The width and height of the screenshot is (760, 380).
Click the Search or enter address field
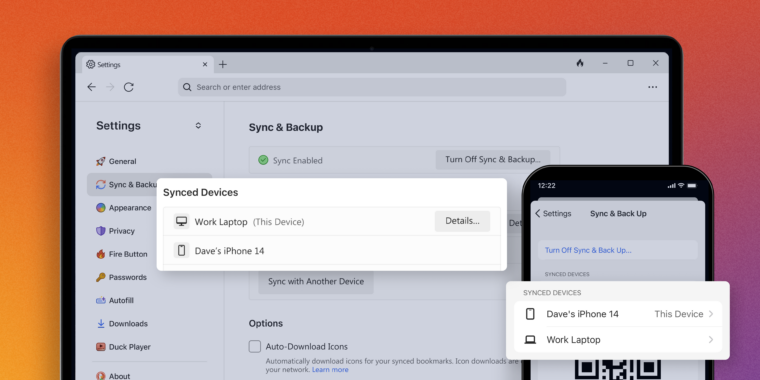[372, 87]
